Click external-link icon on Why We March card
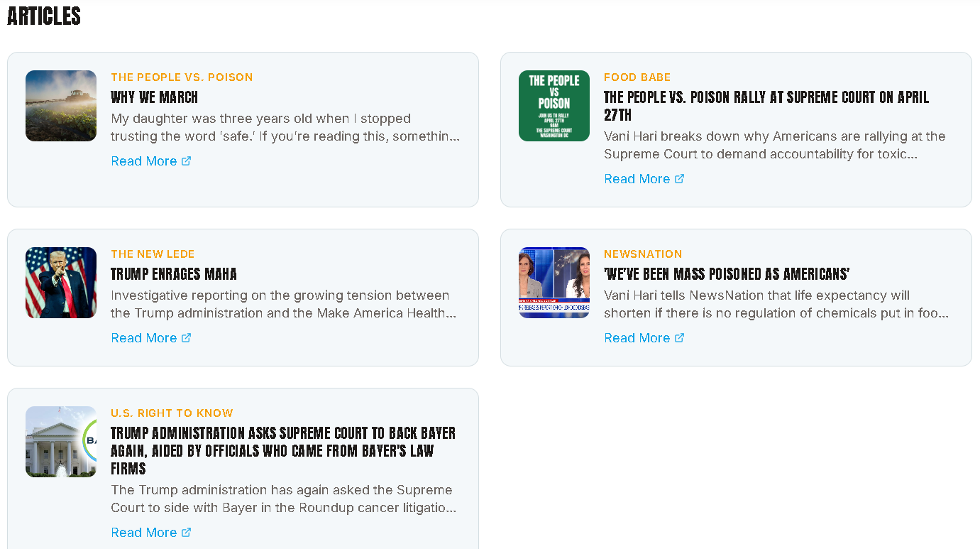 tap(187, 161)
